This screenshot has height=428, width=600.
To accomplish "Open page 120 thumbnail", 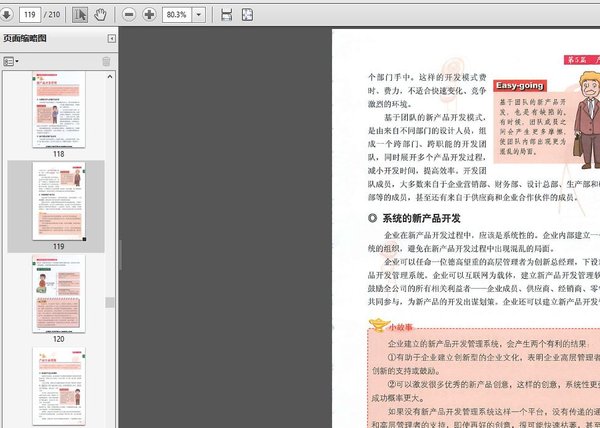I will 59,294.
